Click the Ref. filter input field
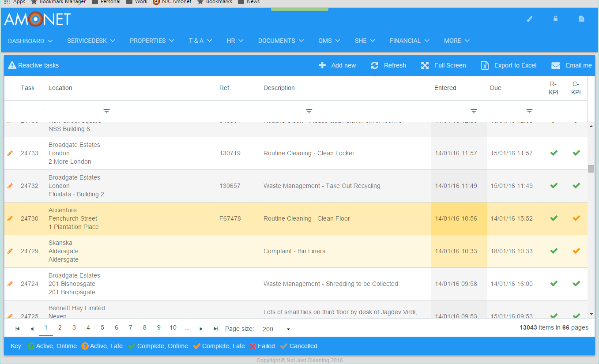The width and height of the screenshot is (599, 364). pyautogui.click(x=239, y=112)
